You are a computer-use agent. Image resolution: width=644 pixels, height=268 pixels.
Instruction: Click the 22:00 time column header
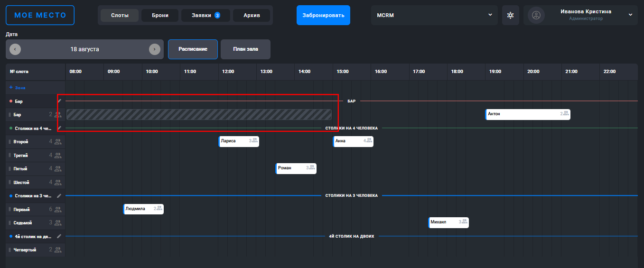pos(609,72)
